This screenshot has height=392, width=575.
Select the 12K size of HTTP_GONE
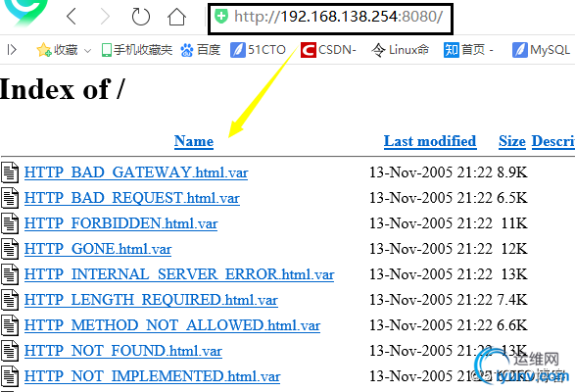pos(514,249)
